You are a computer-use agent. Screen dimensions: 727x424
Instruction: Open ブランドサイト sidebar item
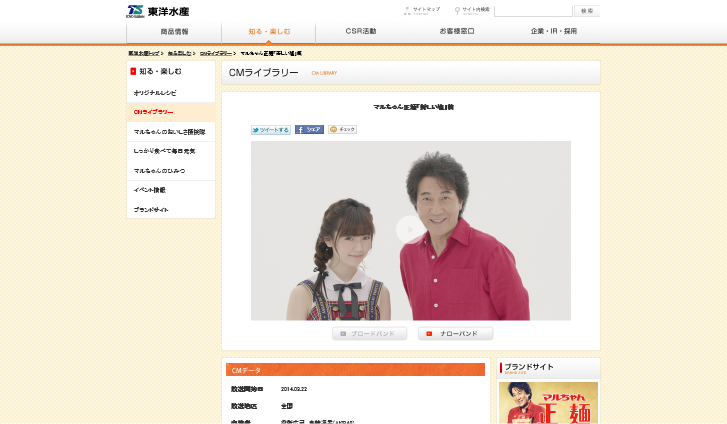click(x=171, y=210)
